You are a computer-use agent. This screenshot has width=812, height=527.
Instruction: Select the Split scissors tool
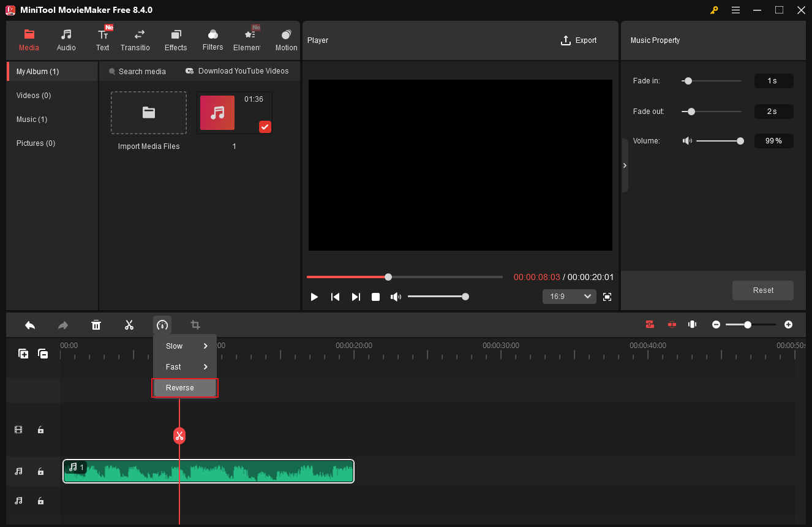[x=129, y=325]
